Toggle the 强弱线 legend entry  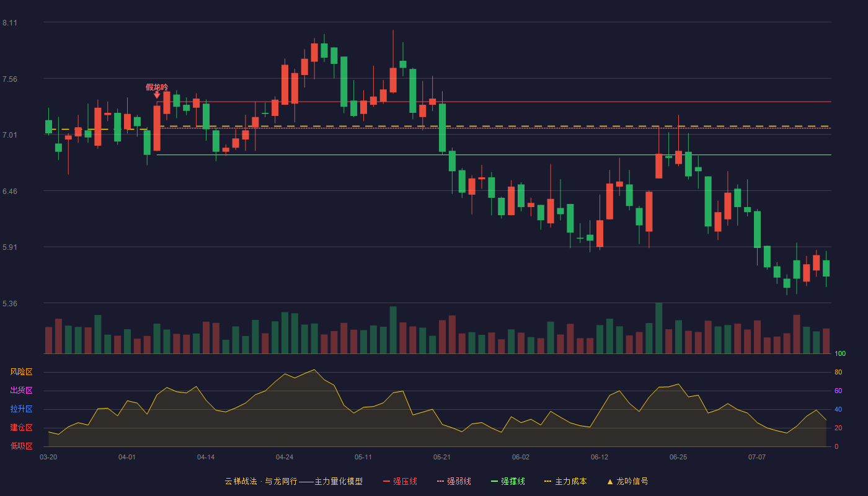tap(454, 481)
